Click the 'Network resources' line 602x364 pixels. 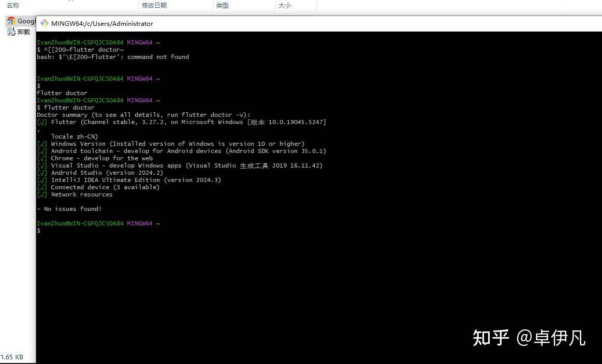[x=75, y=194]
